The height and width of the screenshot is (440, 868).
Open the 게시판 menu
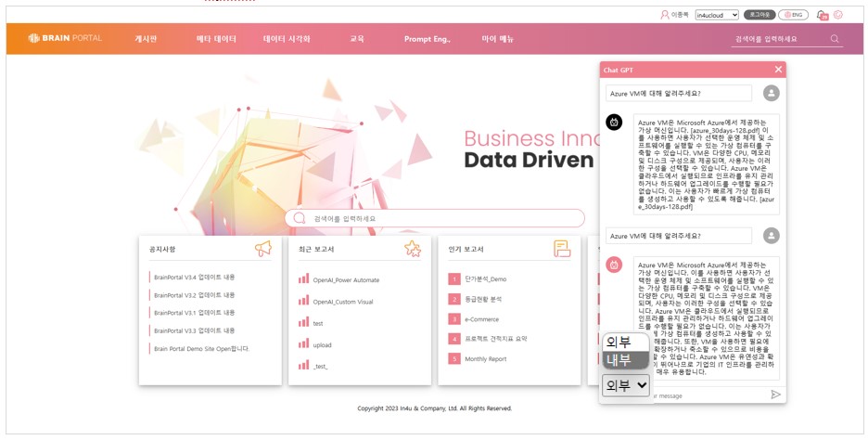146,39
